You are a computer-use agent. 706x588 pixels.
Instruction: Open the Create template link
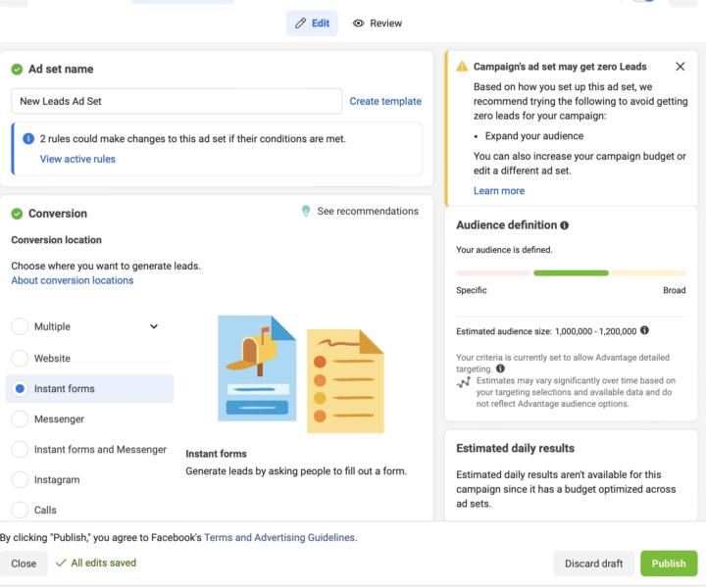[385, 101]
